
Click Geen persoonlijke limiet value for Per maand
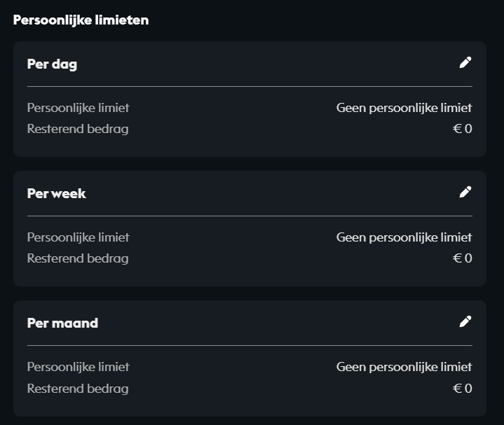pos(404,367)
